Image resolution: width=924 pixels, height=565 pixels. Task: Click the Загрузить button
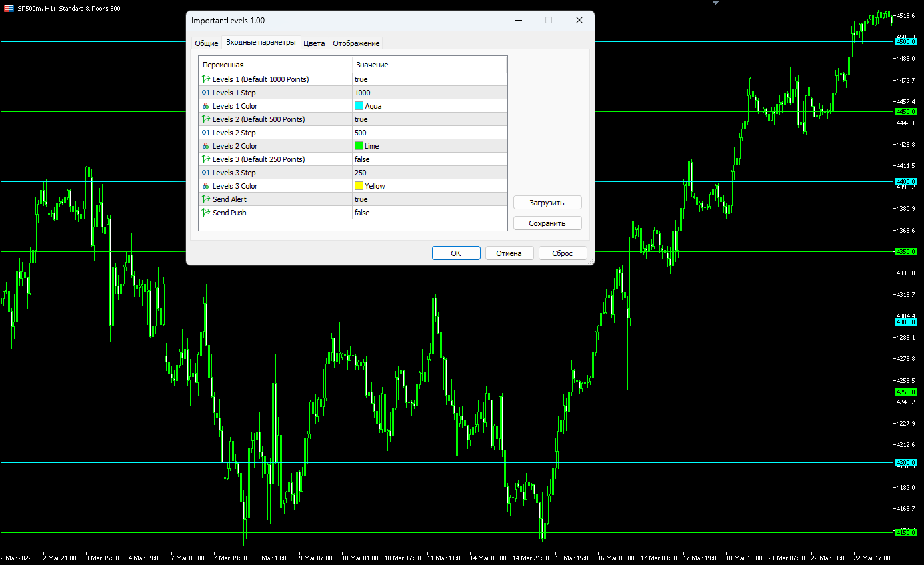pyautogui.click(x=547, y=202)
